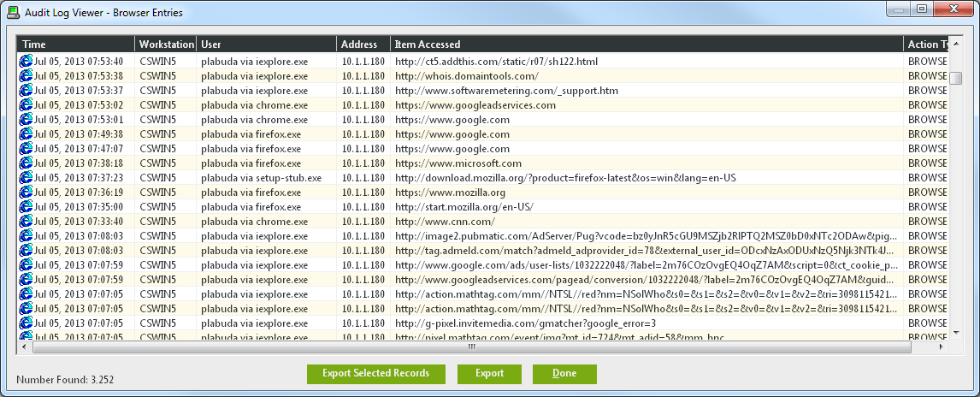
Task: Click the browser icon for 07:47:07 entry
Action: point(26,149)
